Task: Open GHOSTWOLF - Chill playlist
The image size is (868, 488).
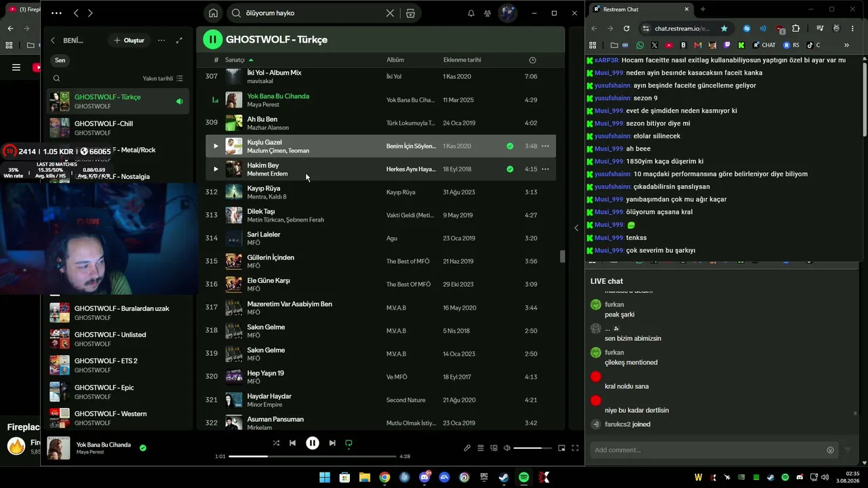Action: [x=118, y=127]
